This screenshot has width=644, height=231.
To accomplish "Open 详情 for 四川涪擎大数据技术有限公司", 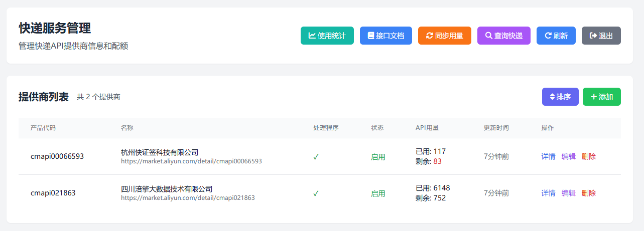I will (x=548, y=193).
